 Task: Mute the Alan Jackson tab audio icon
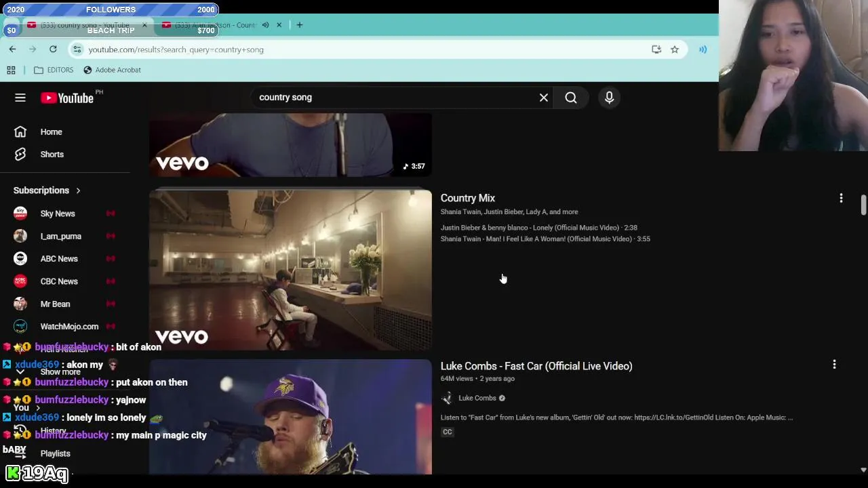[265, 25]
